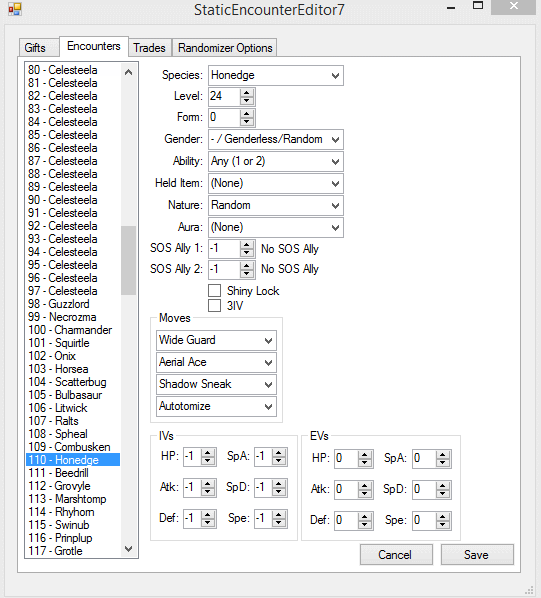Open the Shadow Sneak move dropdown
Screen dimensions: 541x598
tap(216, 384)
